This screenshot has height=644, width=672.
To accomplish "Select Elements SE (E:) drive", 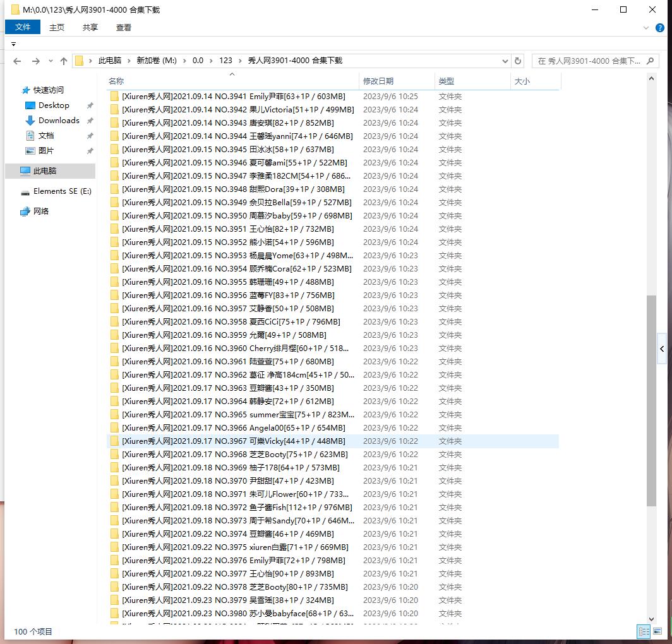I will [x=62, y=191].
